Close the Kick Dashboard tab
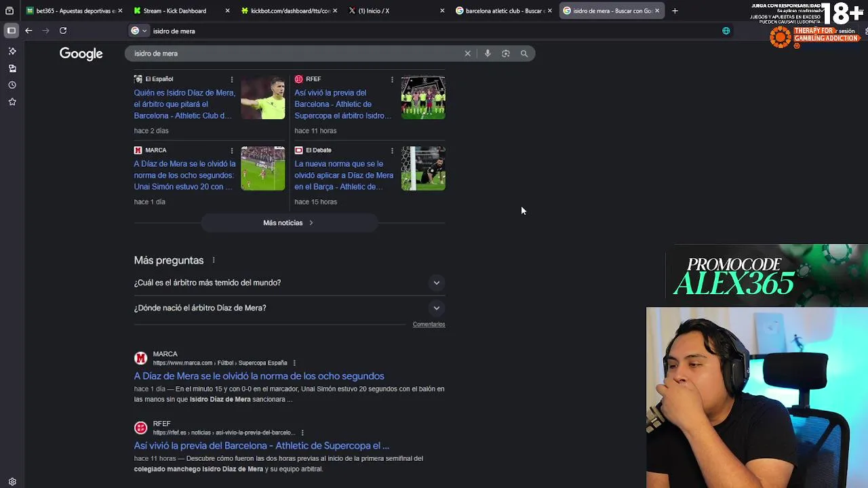Viewport: 868px width, 488px height. tap(227, 11)
